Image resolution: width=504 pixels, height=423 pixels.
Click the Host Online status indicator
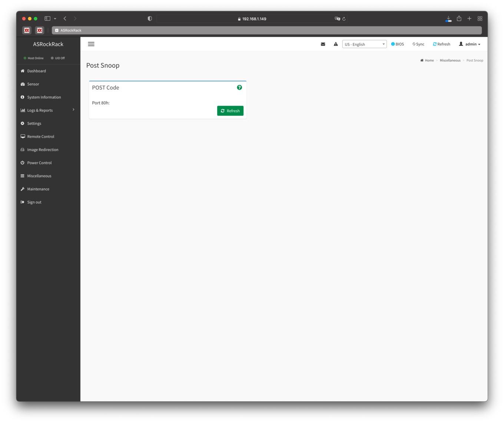point(33,58)
